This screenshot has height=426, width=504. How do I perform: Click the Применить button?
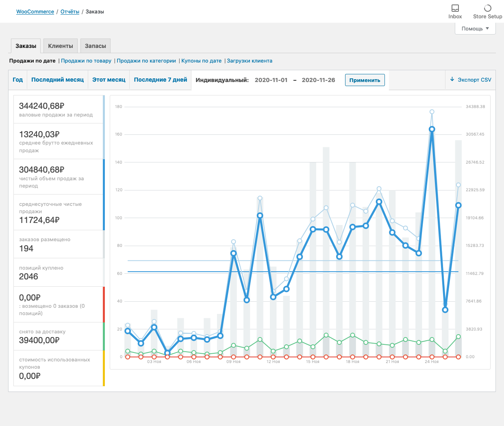click(365, 80)
